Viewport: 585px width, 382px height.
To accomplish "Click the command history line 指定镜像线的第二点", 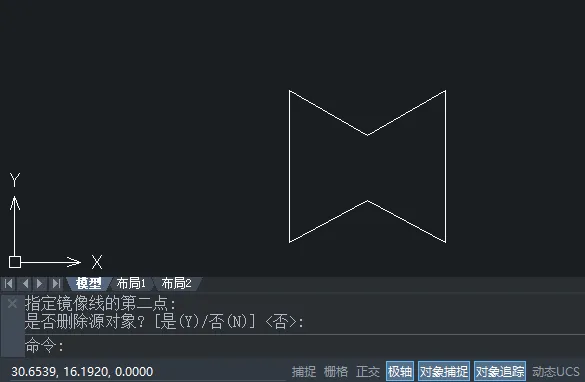I will 100,304.
